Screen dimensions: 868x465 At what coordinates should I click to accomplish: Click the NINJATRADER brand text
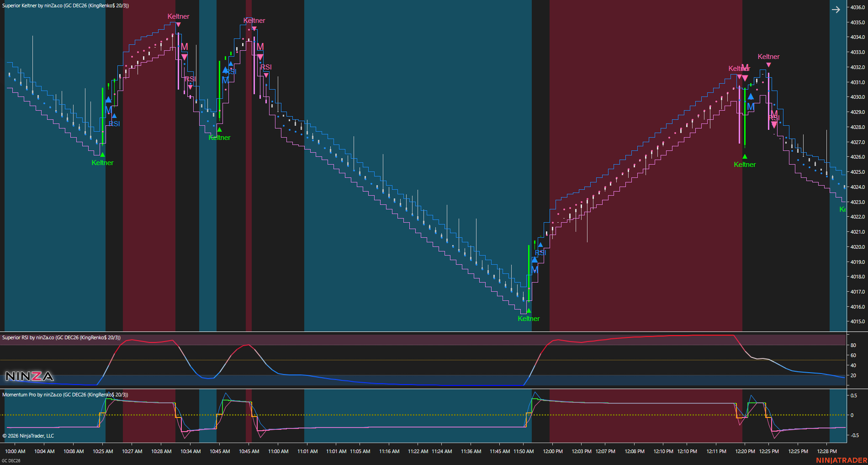(841, 460)
